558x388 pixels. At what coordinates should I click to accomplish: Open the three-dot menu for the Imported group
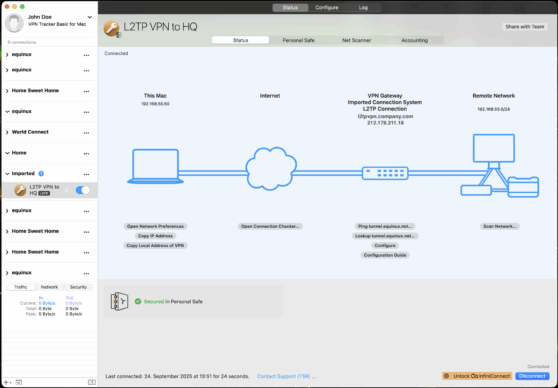86,174
